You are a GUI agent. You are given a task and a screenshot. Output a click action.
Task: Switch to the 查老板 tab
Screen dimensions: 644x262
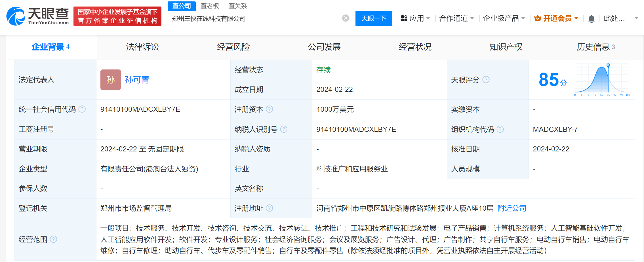click(210, 6)
